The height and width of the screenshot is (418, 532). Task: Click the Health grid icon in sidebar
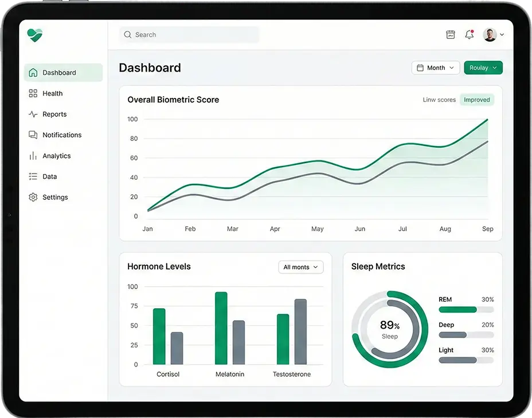[33, 93]
